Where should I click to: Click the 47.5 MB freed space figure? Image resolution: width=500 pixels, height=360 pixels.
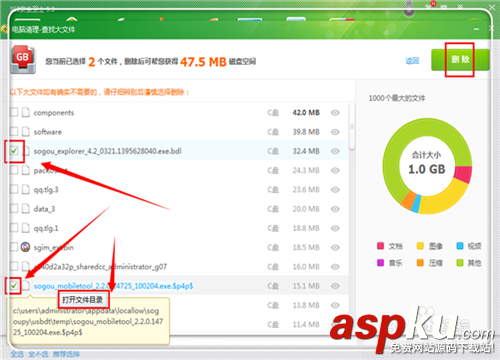203,62
